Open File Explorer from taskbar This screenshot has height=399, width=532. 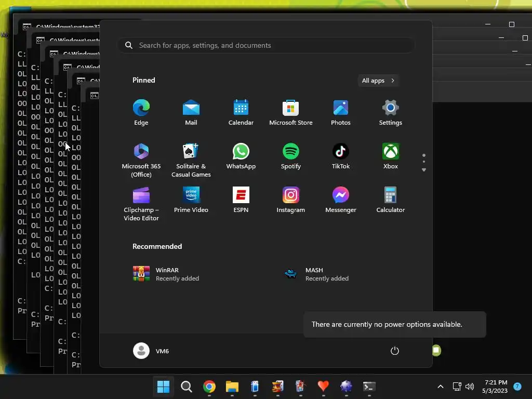pos(232,387)
